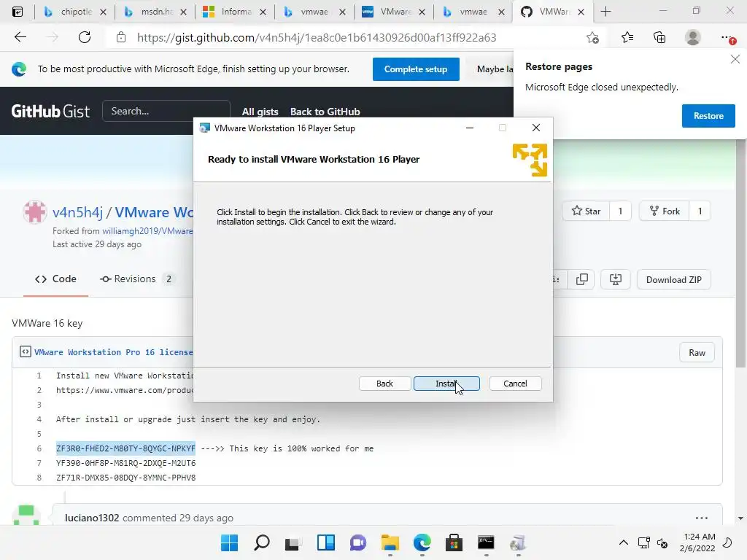
Task: Open Teams Chat on the taskbar
Action: (357, 542)
